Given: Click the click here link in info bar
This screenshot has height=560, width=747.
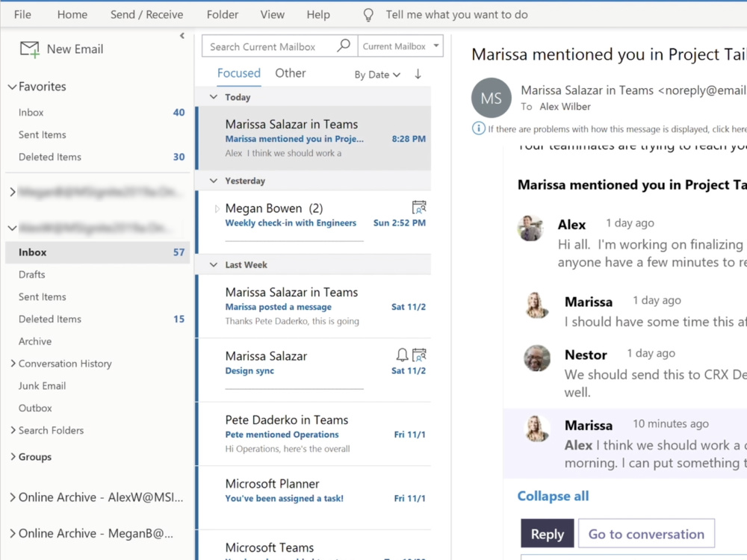Looking at the screenshot, I should (x=729, y=129).
